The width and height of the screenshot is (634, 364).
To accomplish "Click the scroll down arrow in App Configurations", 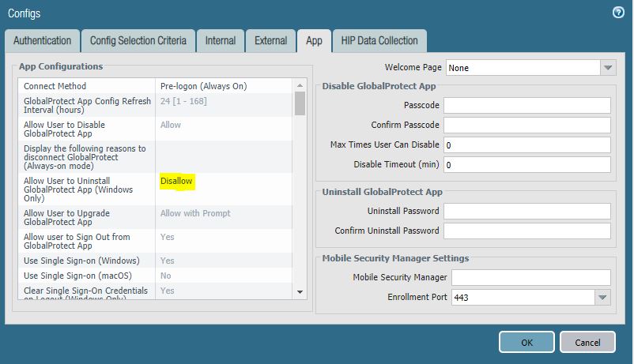I will click(x=300, y=291).
